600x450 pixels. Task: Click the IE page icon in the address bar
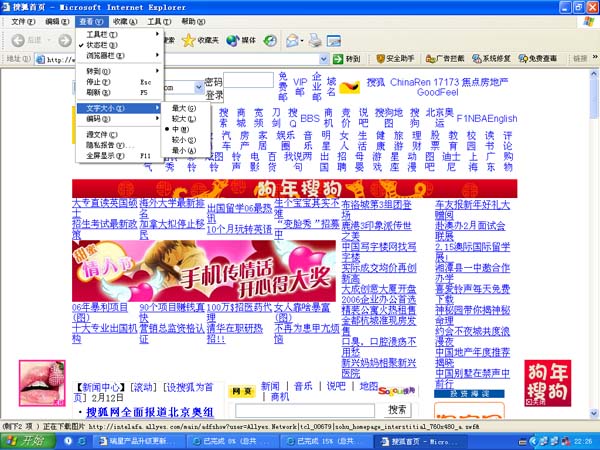[40, 59]
